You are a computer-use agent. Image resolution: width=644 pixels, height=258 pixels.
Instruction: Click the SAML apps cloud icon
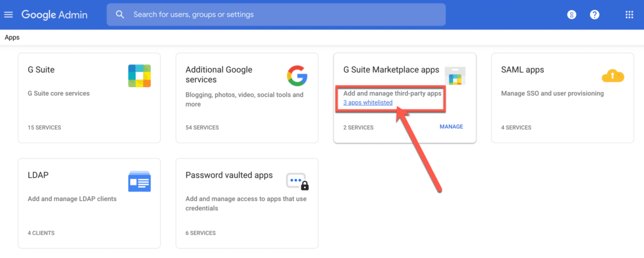pos(612,76)
